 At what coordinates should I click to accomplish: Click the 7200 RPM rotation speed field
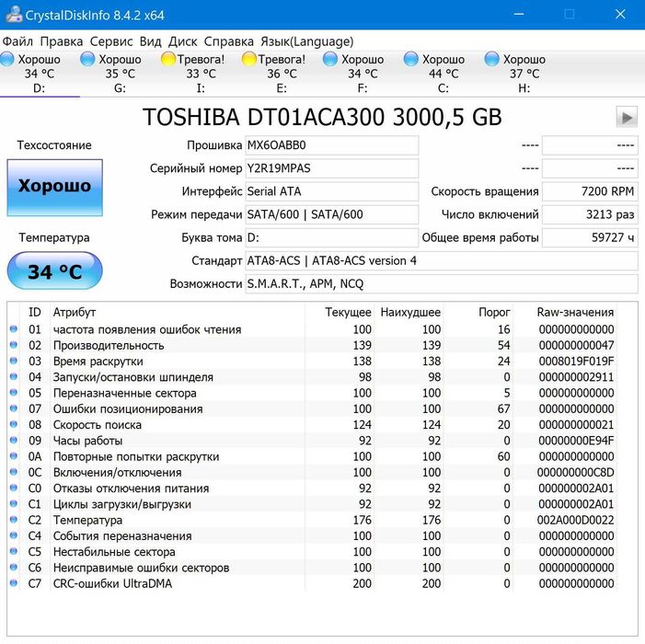coord(590,191)
